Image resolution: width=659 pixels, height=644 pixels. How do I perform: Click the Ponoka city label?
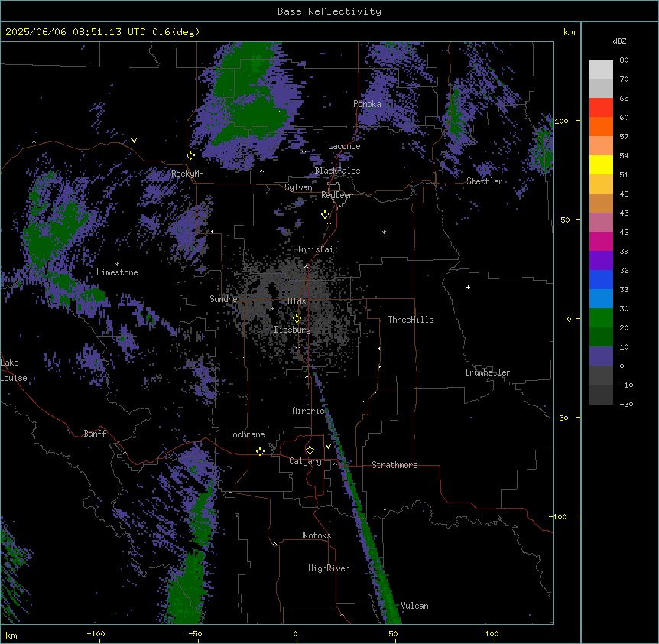point(367,104)
